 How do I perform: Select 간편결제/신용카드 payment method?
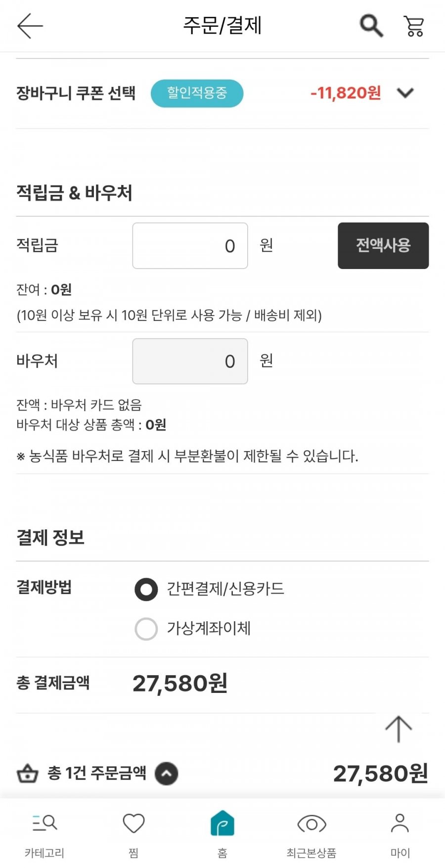[146, 589]
